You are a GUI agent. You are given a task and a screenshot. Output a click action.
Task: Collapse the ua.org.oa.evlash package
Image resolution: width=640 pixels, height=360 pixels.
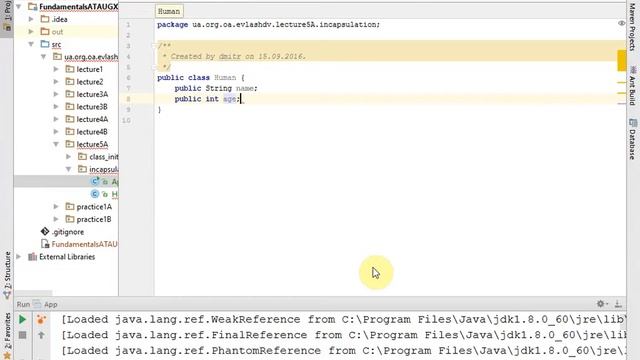point(44,56)
